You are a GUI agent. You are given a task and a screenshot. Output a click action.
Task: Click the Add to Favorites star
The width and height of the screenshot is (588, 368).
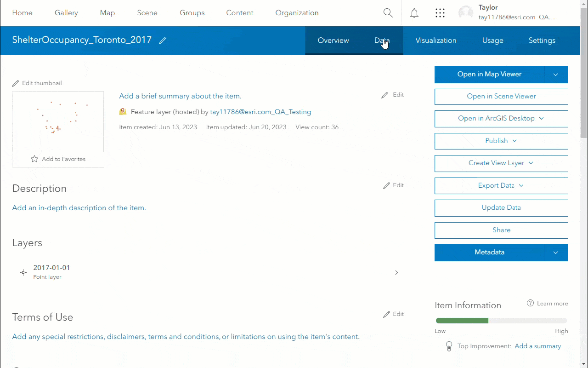coord(34,159)
